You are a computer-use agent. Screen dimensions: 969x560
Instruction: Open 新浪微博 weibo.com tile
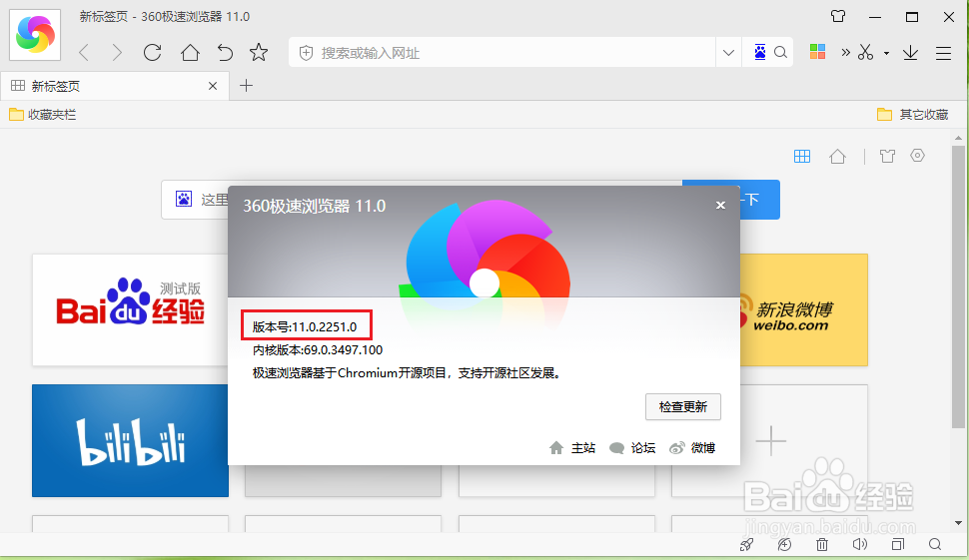pyautogui.click(x=804, y=309)
